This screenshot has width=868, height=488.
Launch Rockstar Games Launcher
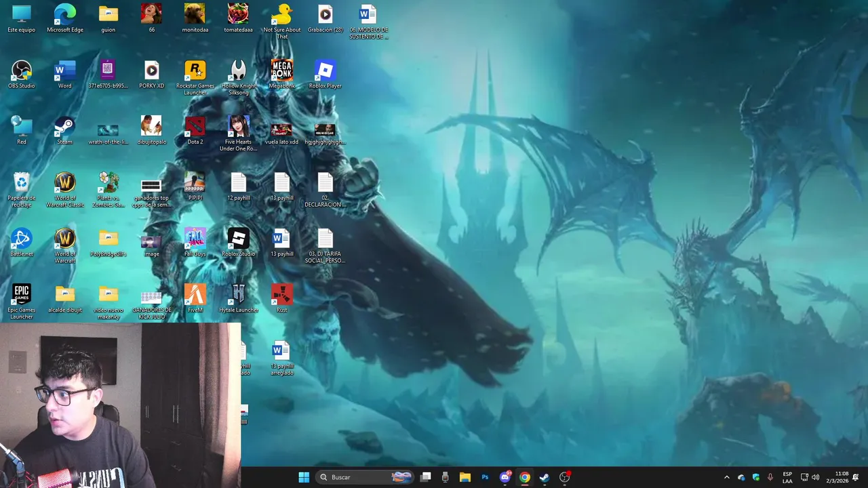coord(195,77)
